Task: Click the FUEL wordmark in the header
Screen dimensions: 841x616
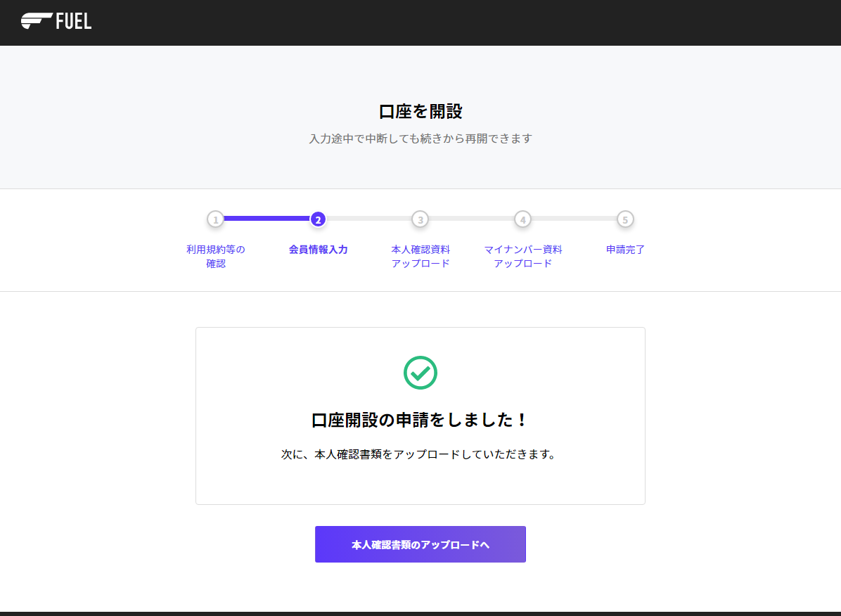Action: coord(74,22)
